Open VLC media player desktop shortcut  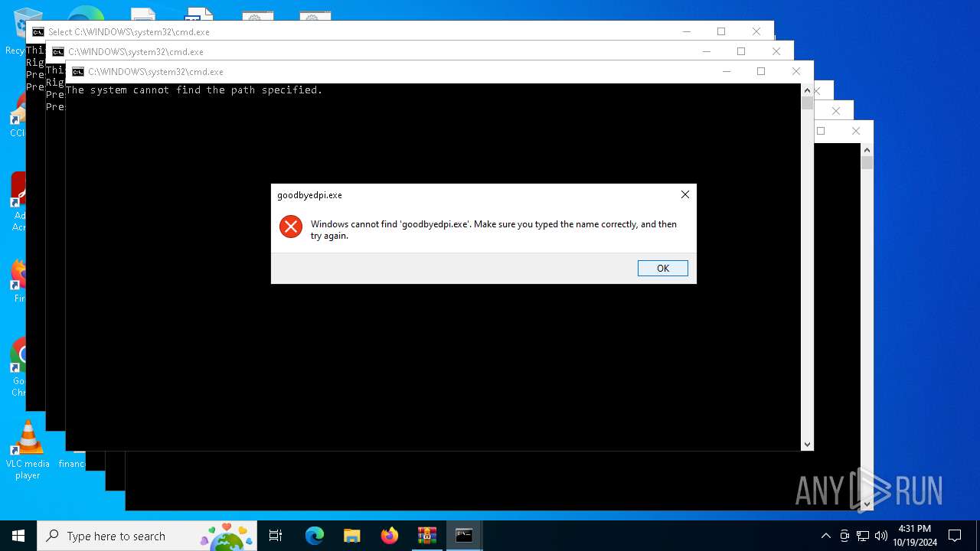[28, 451]
